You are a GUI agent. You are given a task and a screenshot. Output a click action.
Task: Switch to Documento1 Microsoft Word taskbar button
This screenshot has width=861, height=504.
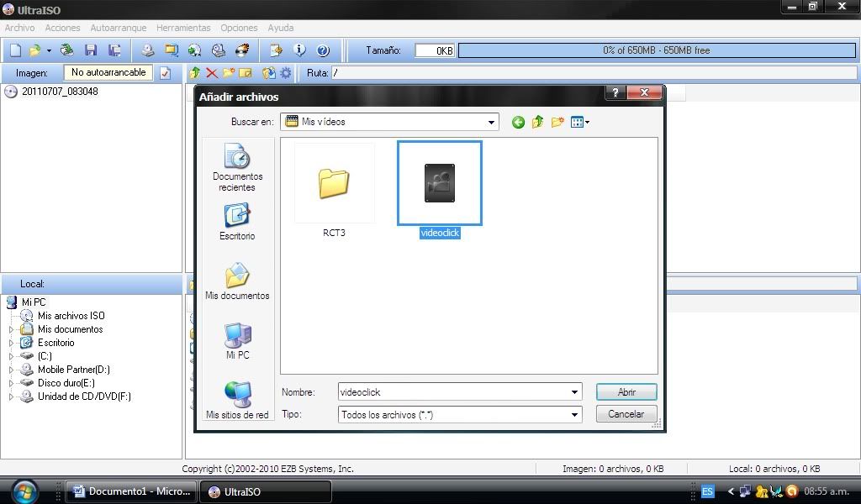tap(130, 491)
